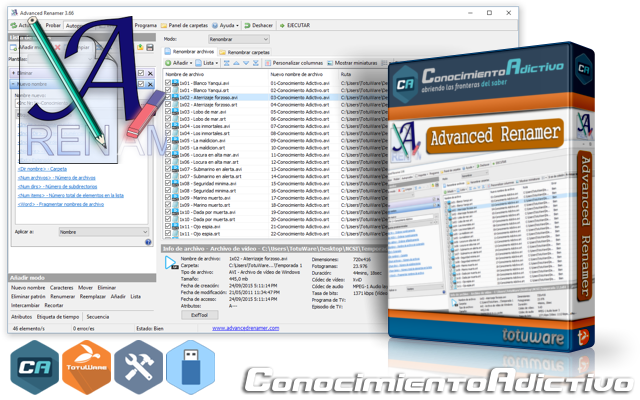
Task: Uncheck 1x07 - Submarino en alerta.avi checkbox
Action: (x=168, y=169)
